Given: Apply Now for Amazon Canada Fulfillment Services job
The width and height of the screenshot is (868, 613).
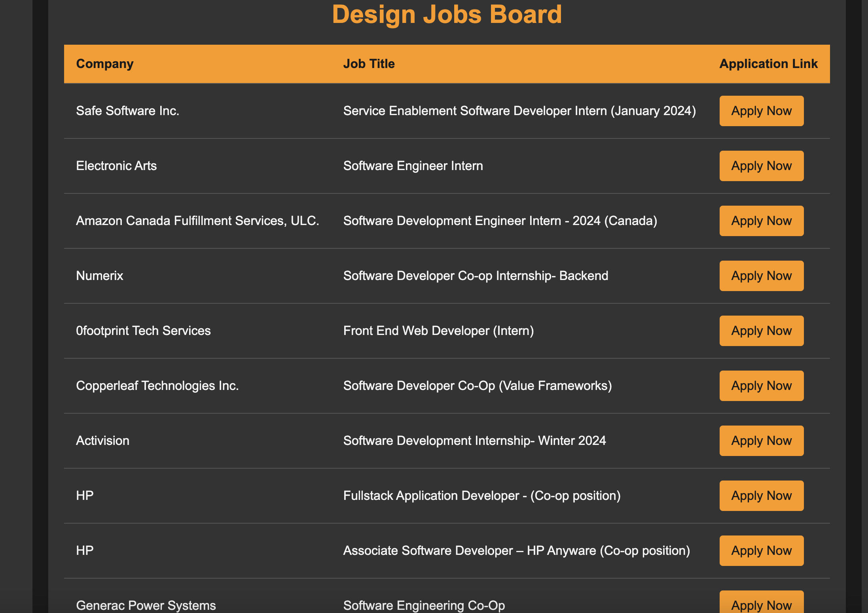Looking at the screenshot, I should pos(761,221).
